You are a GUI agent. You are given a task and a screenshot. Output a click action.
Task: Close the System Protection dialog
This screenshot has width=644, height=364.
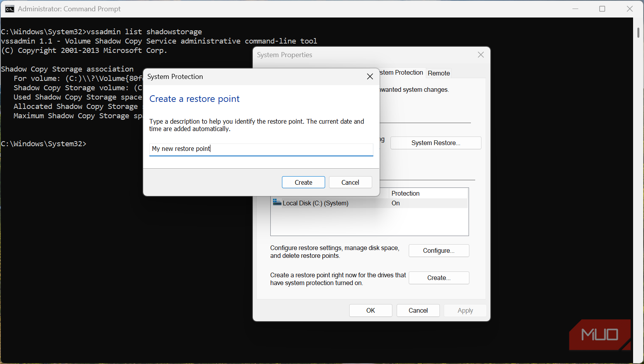click(x=370, y=77)
